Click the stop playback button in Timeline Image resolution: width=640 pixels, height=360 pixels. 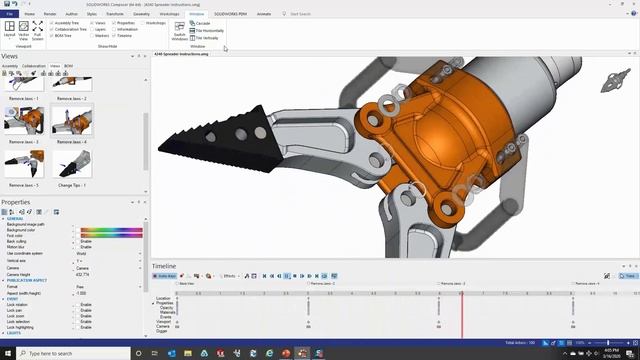click(295, 276)
